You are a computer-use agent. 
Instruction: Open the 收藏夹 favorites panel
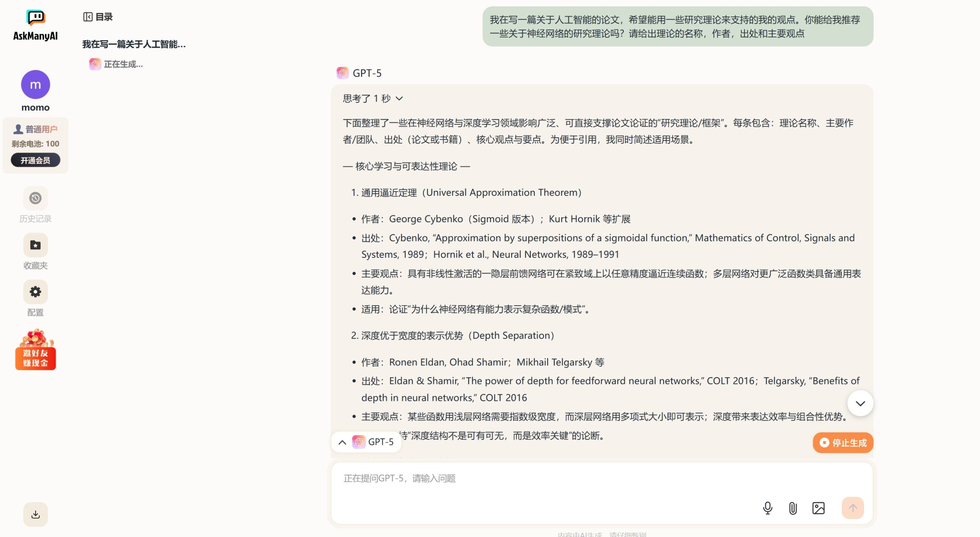tap(35, 245)
